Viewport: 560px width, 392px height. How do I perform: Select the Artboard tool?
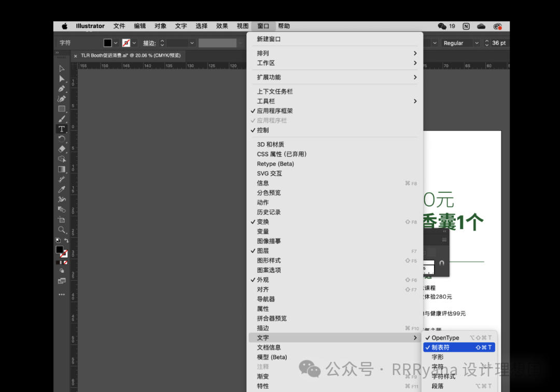point(62,219)
